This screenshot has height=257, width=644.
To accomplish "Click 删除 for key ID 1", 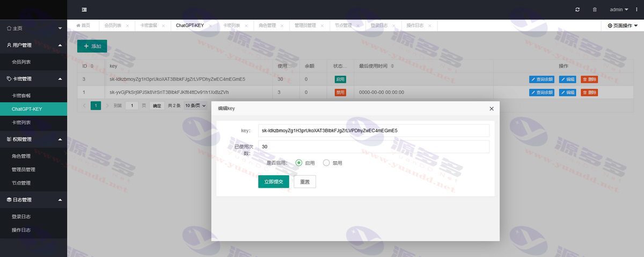I will (589, 92).
